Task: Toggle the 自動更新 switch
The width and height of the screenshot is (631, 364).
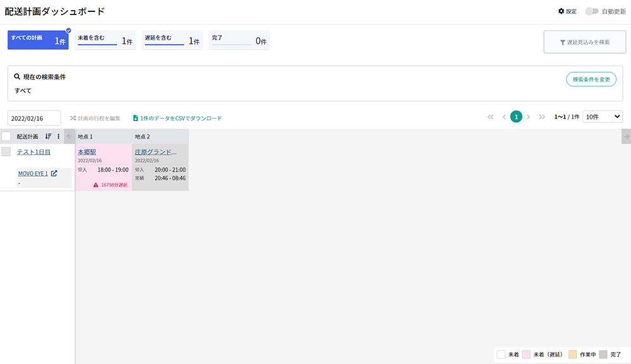Action: point(591,11)
